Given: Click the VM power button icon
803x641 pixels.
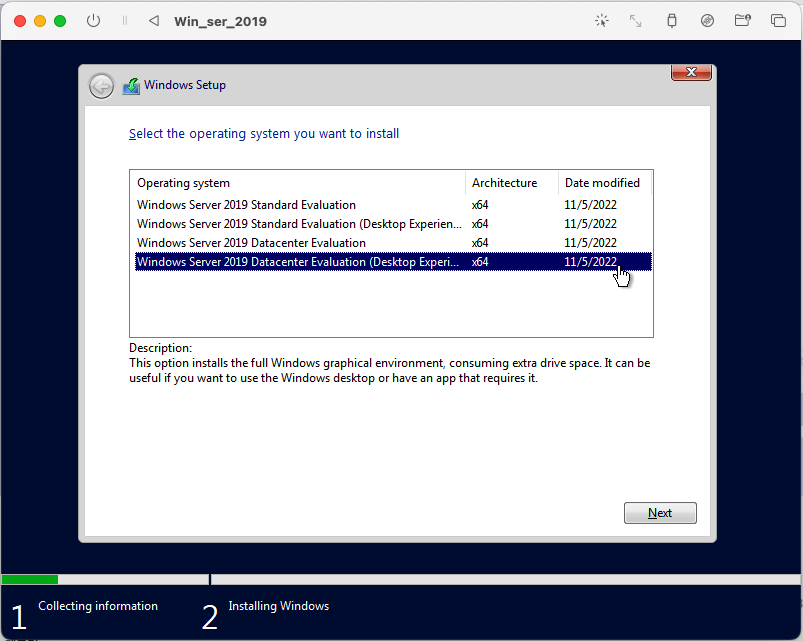Looking at the screenshot, I should 93,21.
